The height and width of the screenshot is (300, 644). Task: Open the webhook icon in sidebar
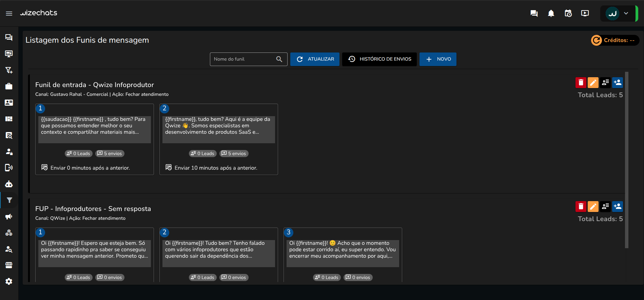[x=9, y=233]
